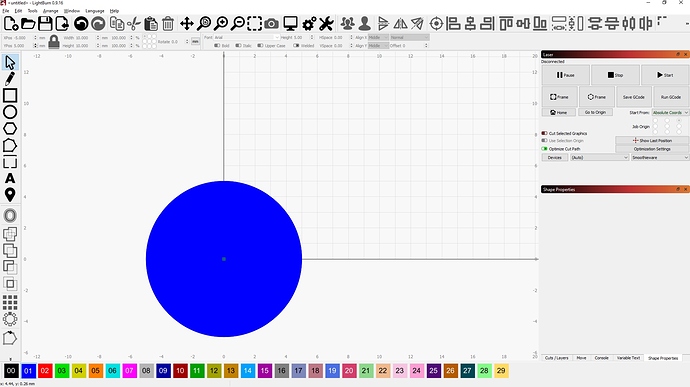Open the Grid Array tool

[x=10, y=302]
